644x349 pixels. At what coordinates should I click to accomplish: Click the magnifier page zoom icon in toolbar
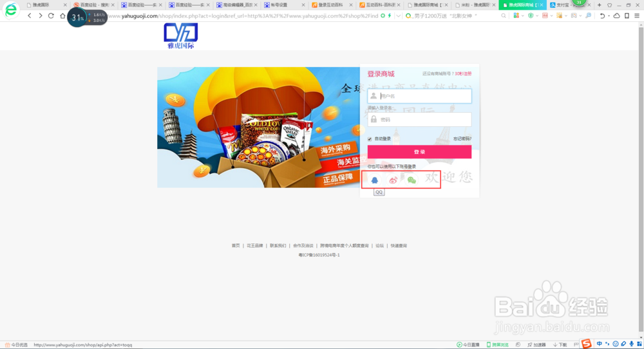[588, 15]
